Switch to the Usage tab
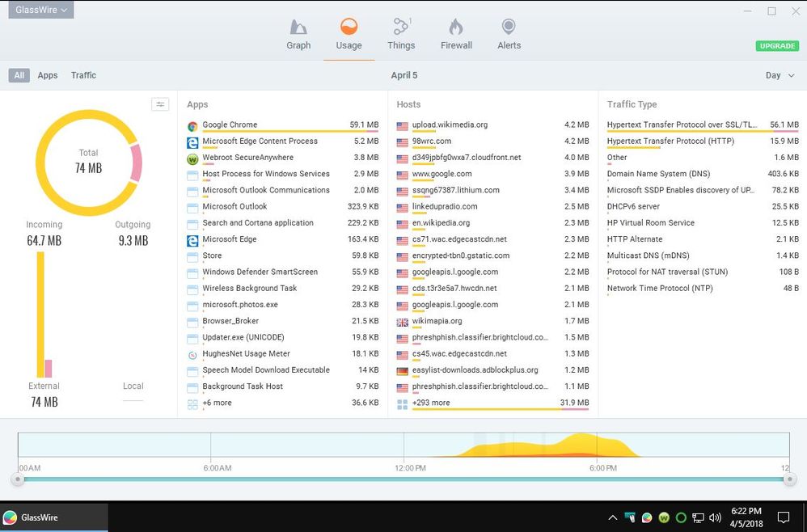 click(x=349, y=34)
